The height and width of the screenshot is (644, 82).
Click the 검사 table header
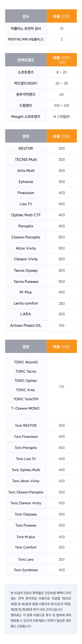[26, 16]
